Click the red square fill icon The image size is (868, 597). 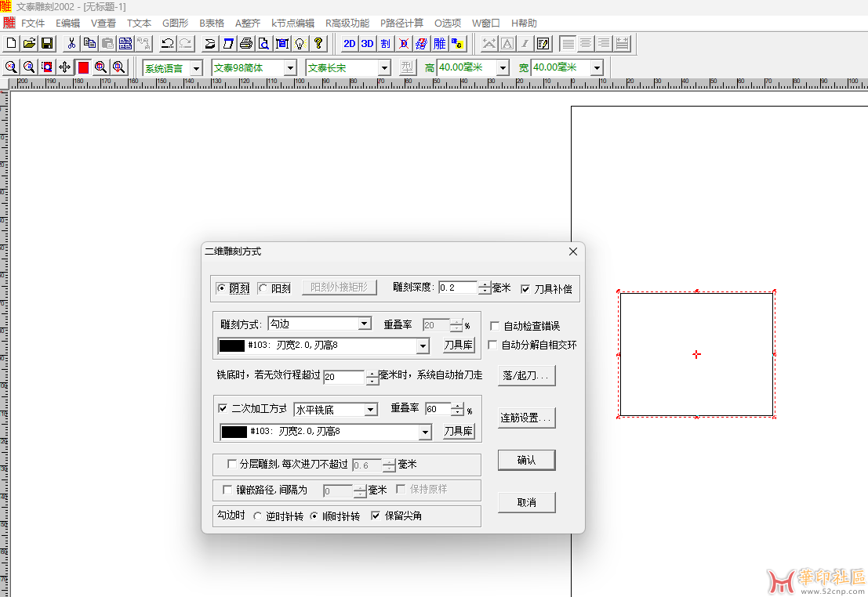pos(83,67)
